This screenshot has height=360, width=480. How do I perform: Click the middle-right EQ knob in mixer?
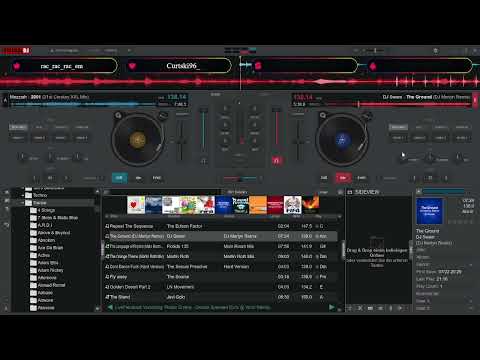coord(254,125)
